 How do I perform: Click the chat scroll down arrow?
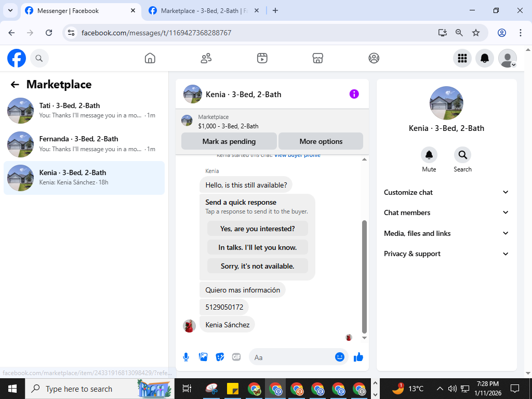point(364,338)
